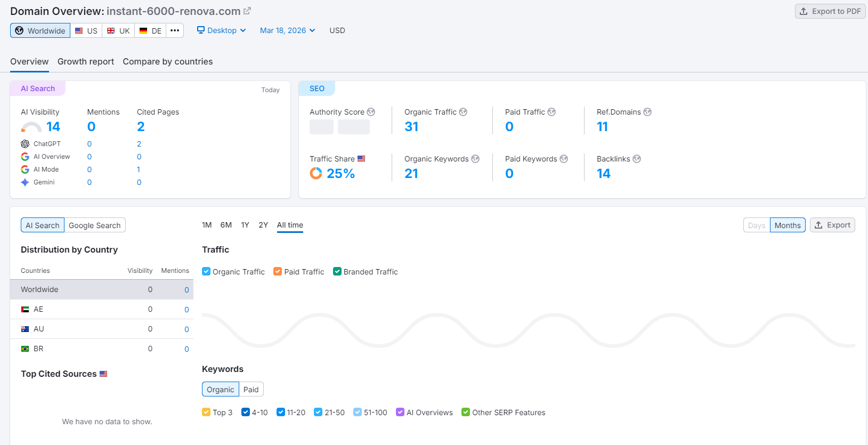Click the Google AI Mode logo icon
The image size is (868, 445).
click(25, 169)
